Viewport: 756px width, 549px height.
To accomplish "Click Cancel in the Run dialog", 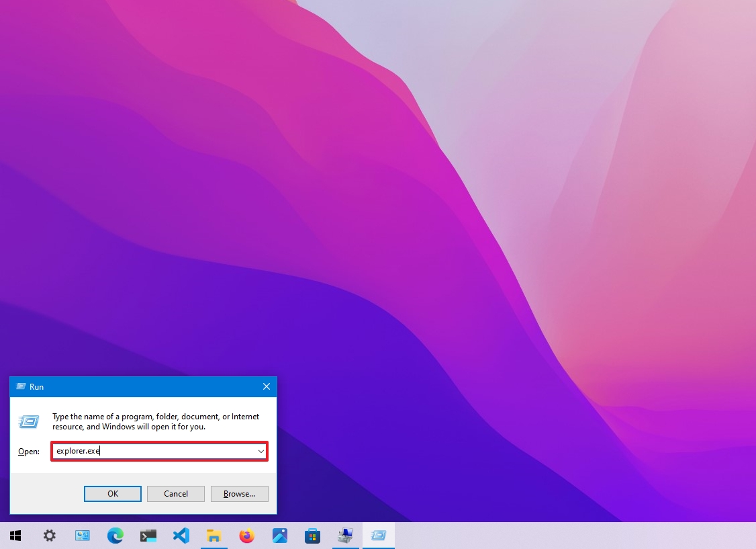I will (176, 493).
